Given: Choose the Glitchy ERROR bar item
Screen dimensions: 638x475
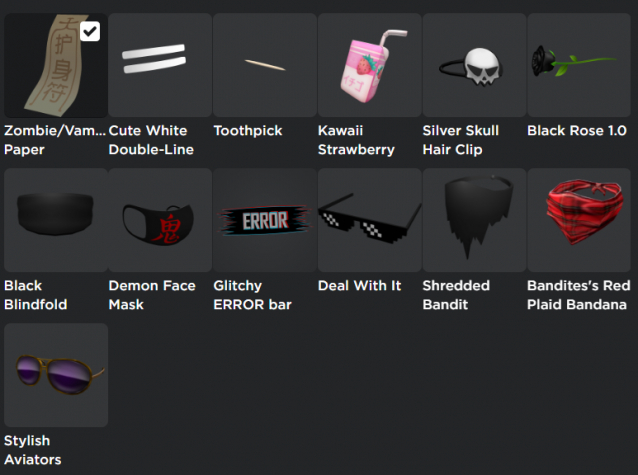Looking at the screenshot, I should (x=264, y=220).
